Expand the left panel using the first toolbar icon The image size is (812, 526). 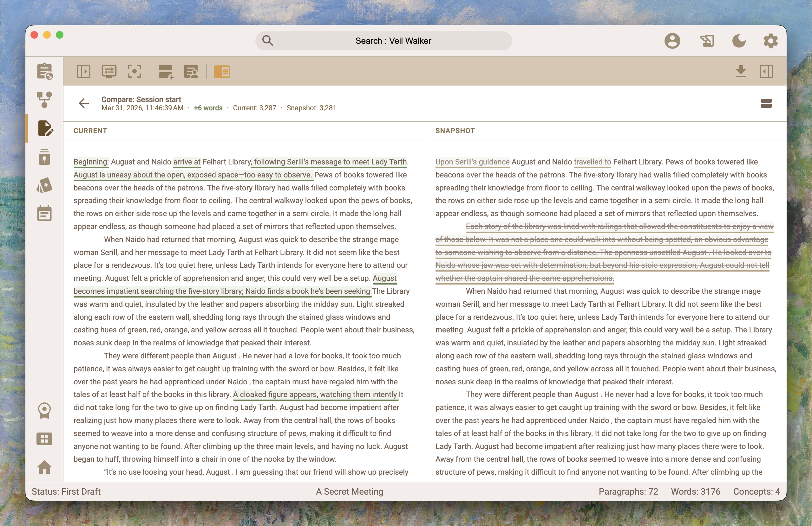[84, 71]
